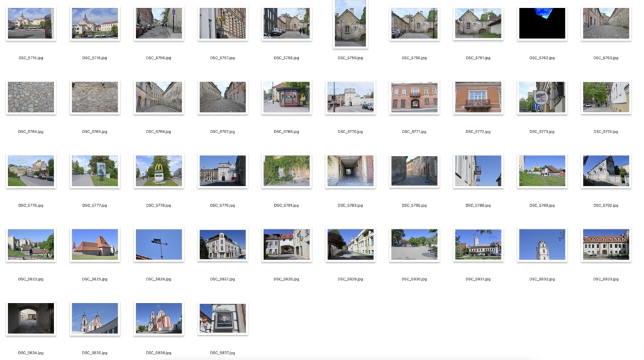
Task: Pick the DSC_5771.jpg orange facade thumbnail
Action: click(x=414, y=97)
